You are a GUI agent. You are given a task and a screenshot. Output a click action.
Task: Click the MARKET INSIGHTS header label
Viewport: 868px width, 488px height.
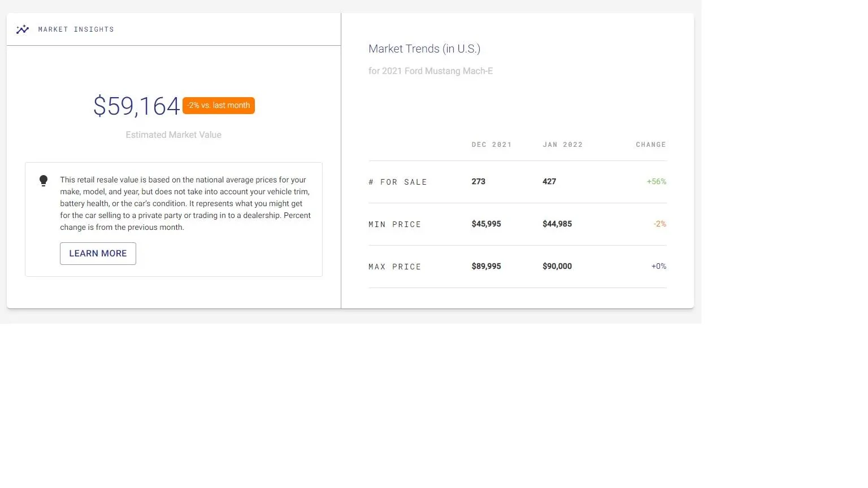click(x=76, y=29)
